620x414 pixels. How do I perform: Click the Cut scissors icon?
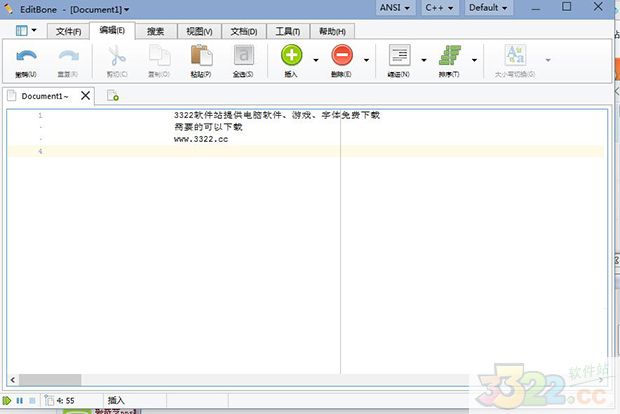click(x=117, y=55)
